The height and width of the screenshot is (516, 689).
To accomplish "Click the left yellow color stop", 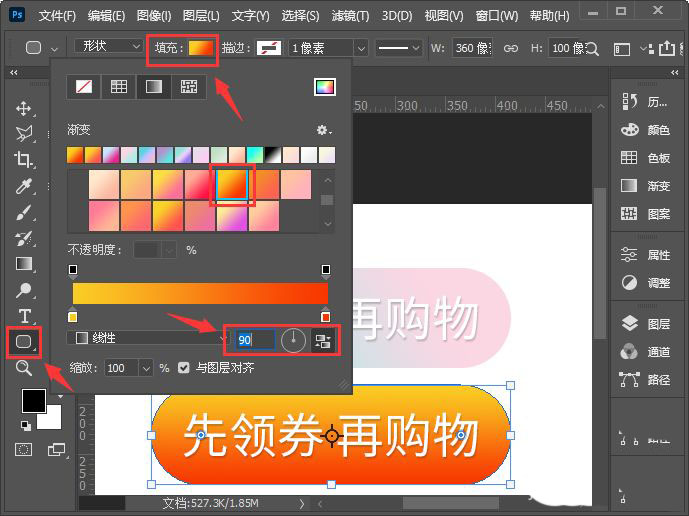I will pos(73,316).
